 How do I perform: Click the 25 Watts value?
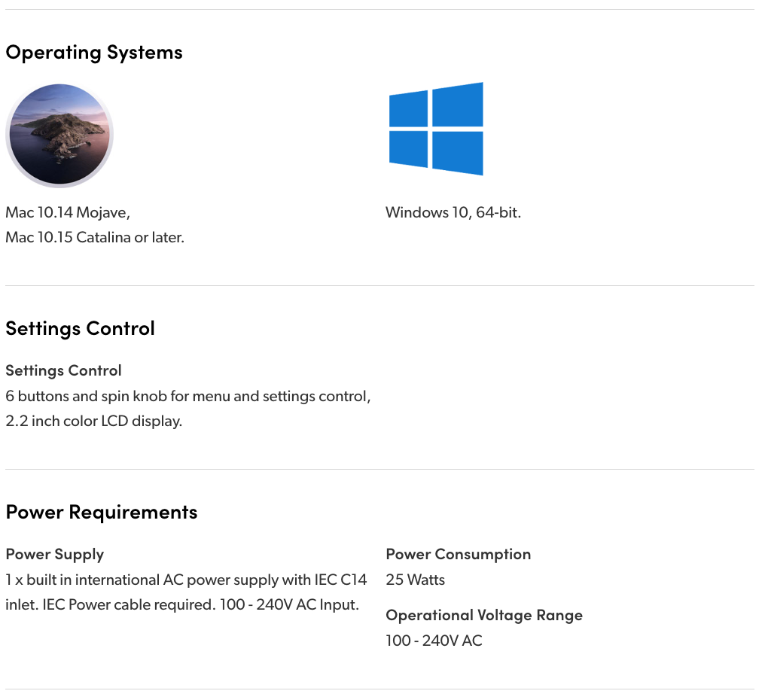(416, 580)
